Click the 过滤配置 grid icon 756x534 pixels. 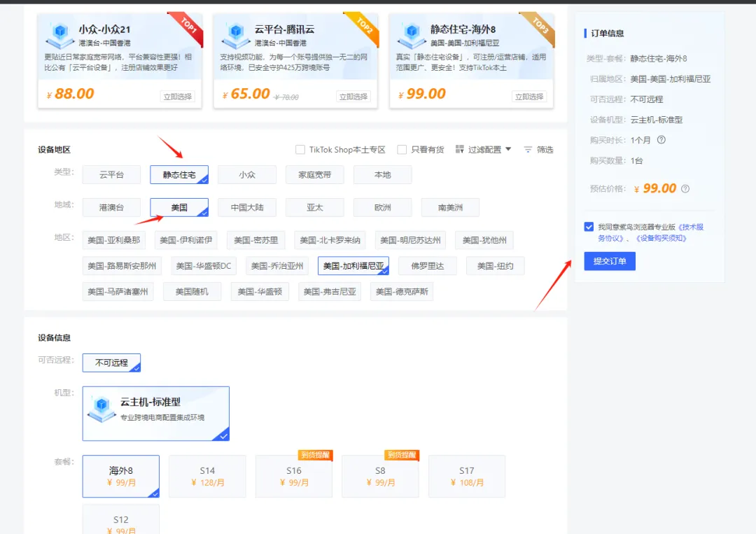459,149
